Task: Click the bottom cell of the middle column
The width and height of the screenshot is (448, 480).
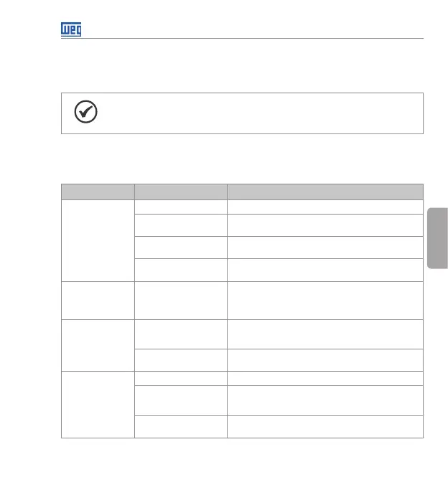Action: (x=181, y=426)
